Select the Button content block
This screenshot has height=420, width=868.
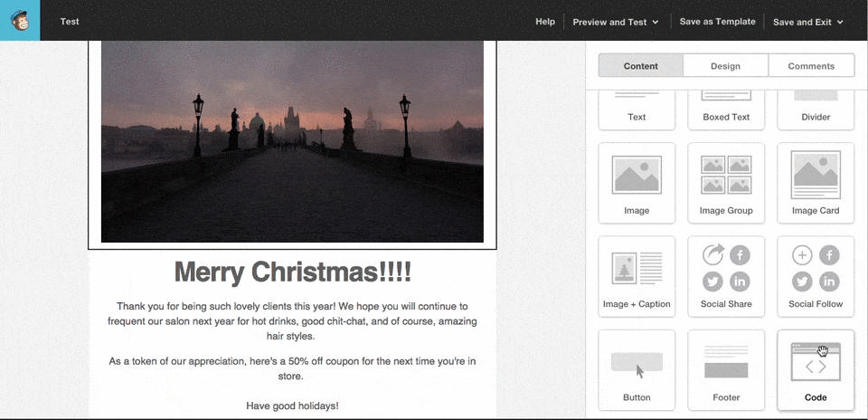(637, 369)
